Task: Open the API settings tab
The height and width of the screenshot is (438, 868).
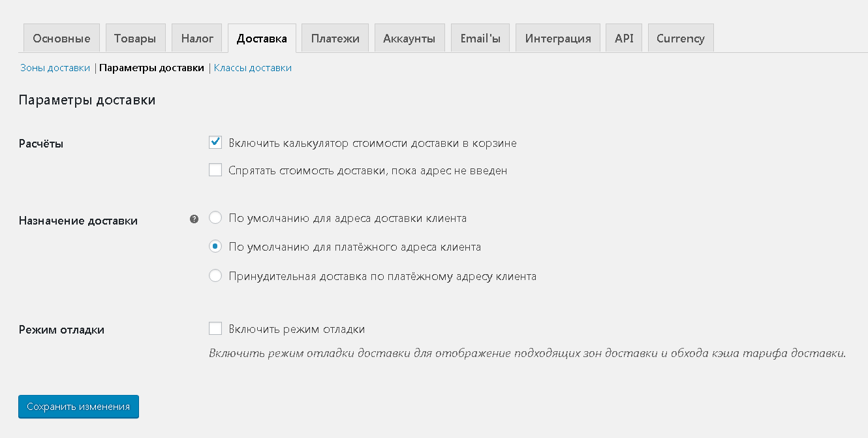Action: click(624, 38)
